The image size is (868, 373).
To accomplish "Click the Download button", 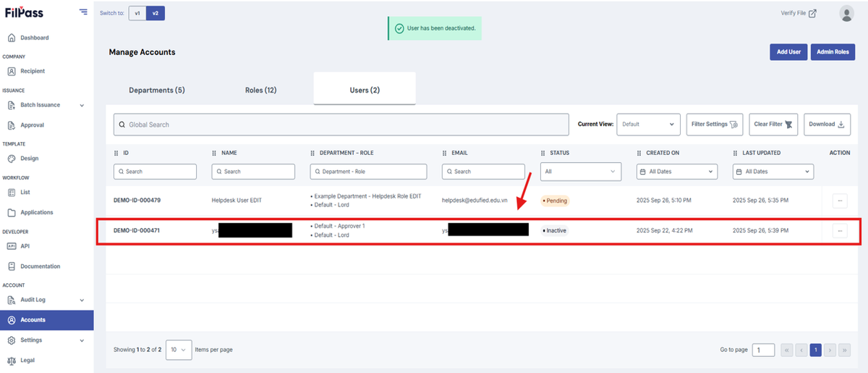I will [827, 124].
